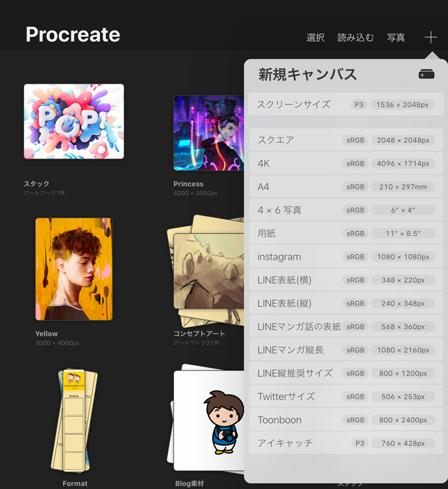Create an アイキャッチ canvas
This screenshot has height=489, width=448.
pyautogui.click(x=346, y=443)
